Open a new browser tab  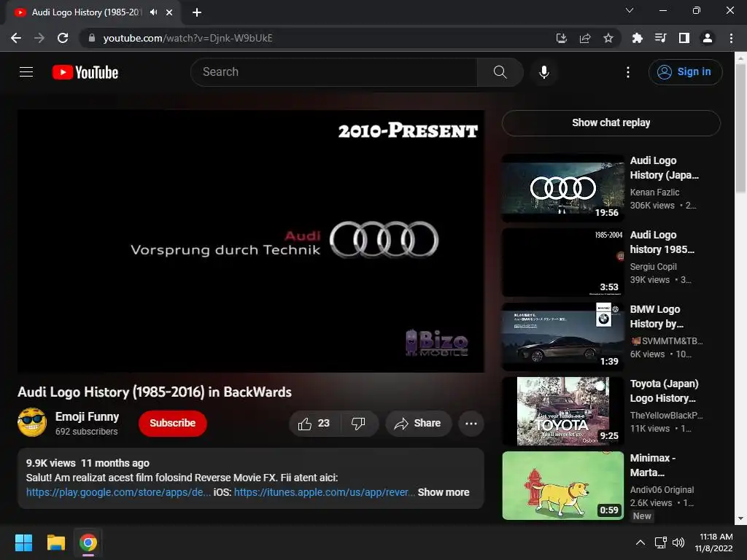[197, 12]
